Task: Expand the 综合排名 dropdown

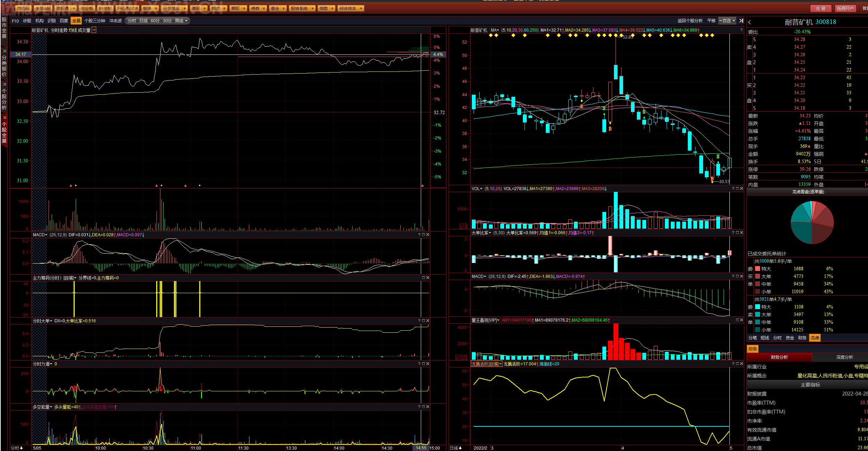Action: click(361, 8)
